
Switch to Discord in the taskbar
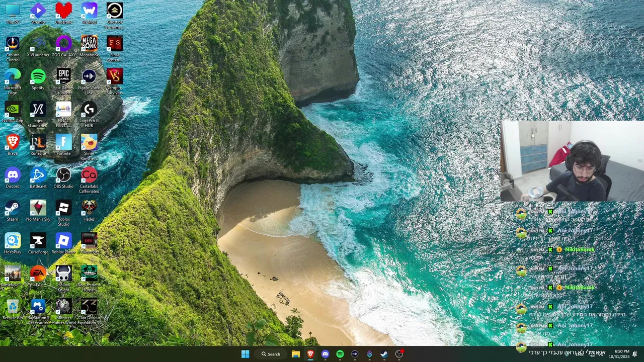pos(325,354)
